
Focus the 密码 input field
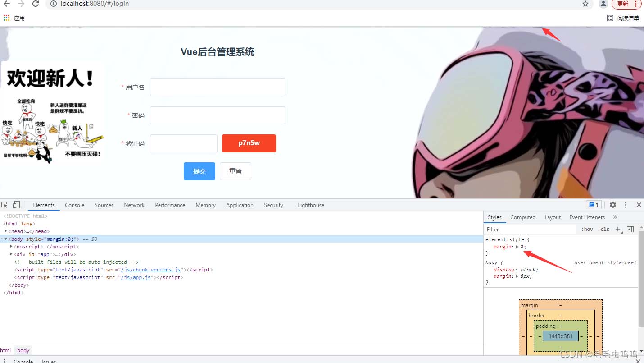(218, 115)
